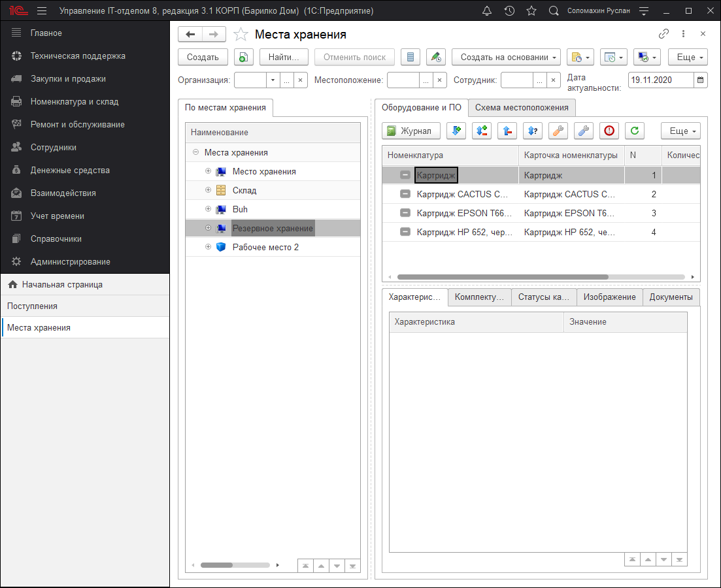Screen dimensions: 721x588
Task: Click the Создать button
Action: coord(203,57)
